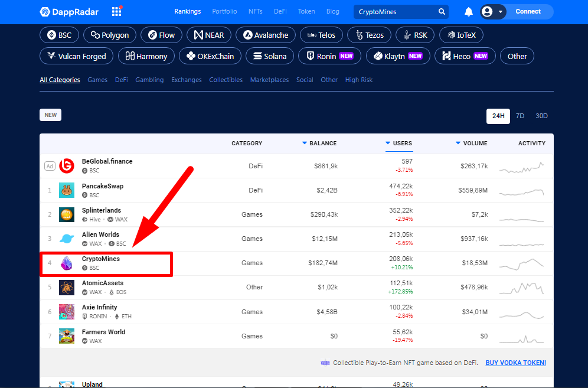Open the NFTs navigation menu item
The width and height of the screenshot is (588, 388).
click(x=256, y=11)
